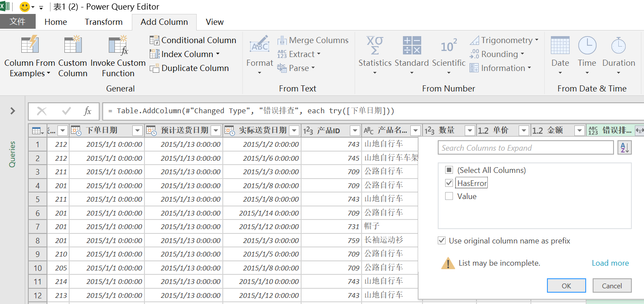Viewport: 644px width, 304px height.
Task: Open the 下单日期 column filter dropdown
Action: click(x=138, y=130)
